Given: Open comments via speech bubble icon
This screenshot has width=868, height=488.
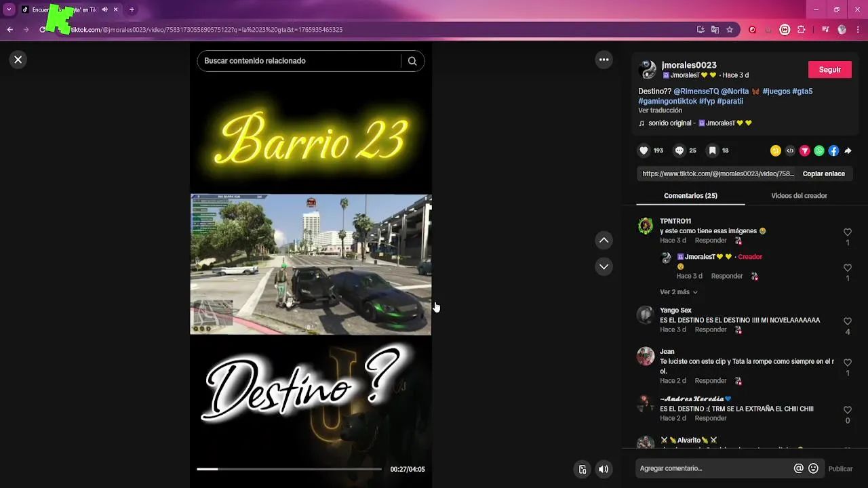Looking at the screenshot, I should point(679,150).
